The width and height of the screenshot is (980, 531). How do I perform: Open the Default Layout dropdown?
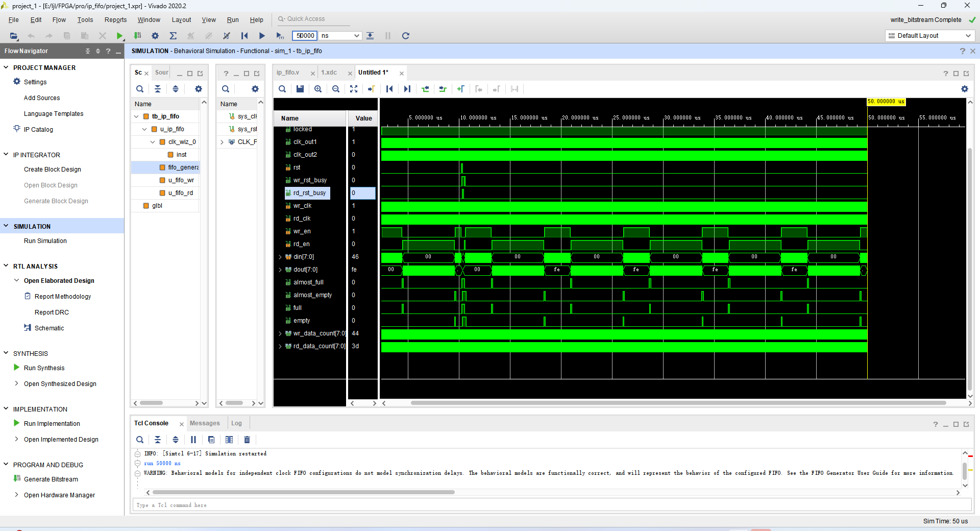click(x=929, y=36)
